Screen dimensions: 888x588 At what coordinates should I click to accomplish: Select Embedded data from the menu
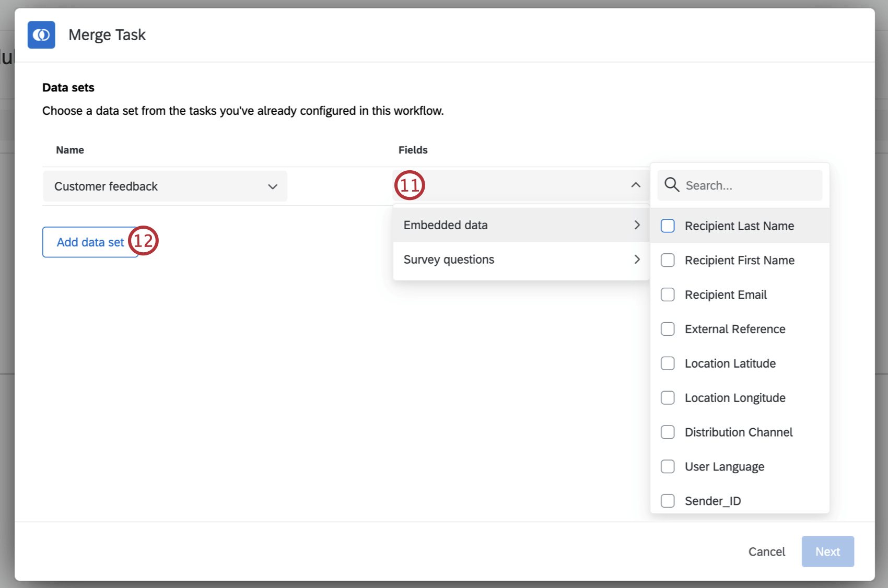tap(445, 225)
